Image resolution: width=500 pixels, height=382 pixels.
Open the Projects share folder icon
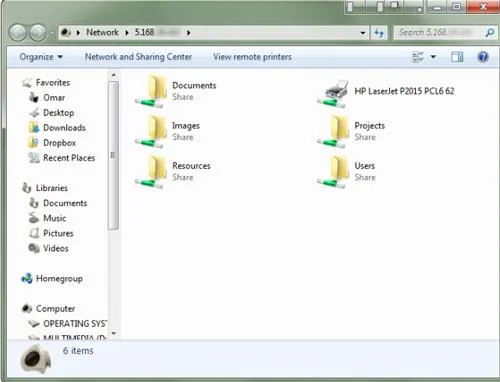(x=334, y=132)
